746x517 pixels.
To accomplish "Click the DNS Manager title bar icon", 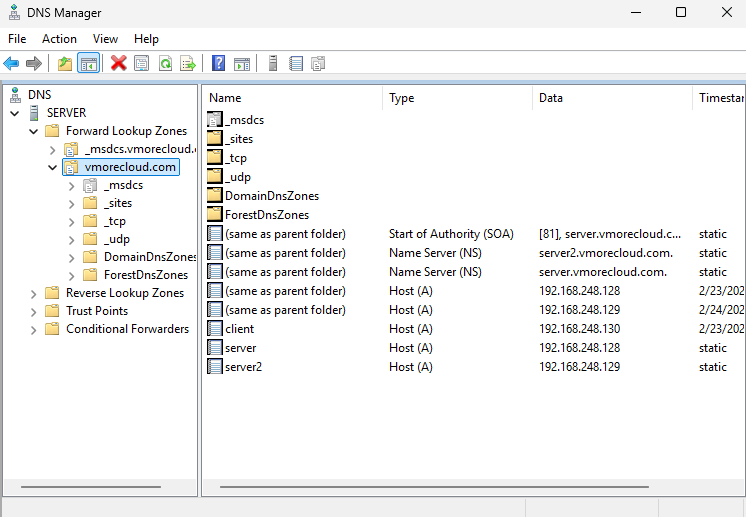I will [14, 13].
